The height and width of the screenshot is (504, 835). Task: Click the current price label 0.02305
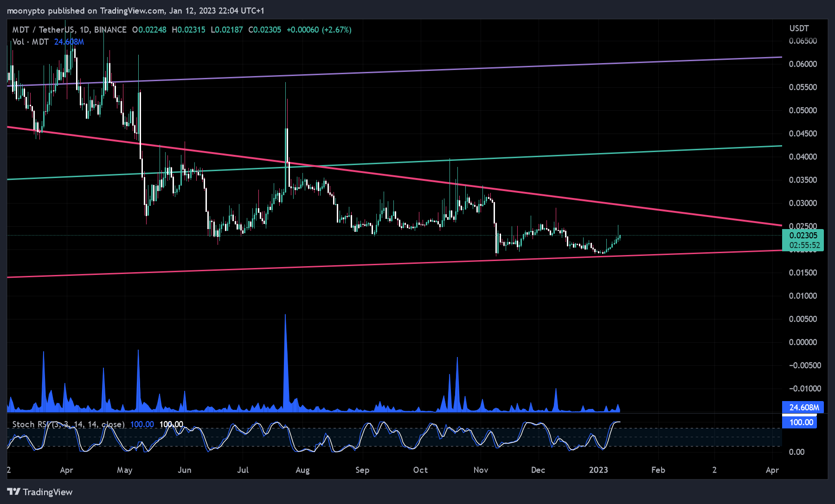pyautogui.click(x=803, y=236)
